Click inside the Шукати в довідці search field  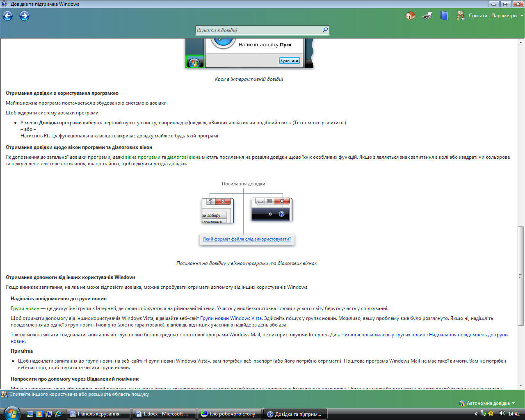(259, 30)
